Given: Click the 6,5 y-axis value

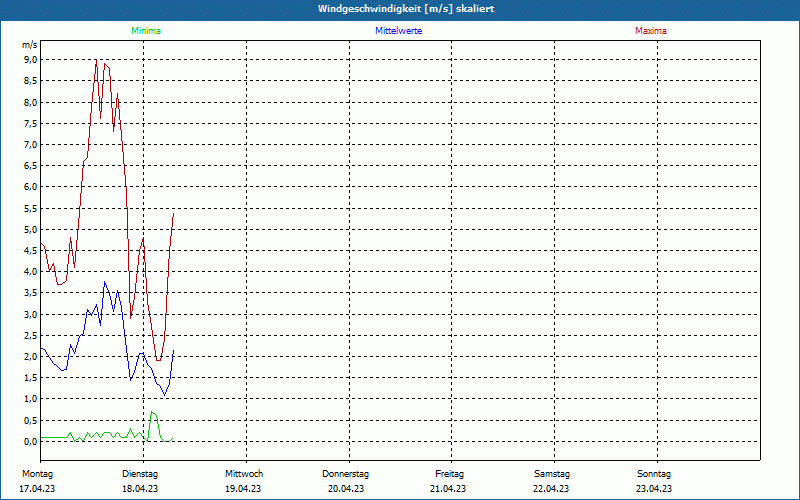Looking at the screenshot, I should [31, 166].
